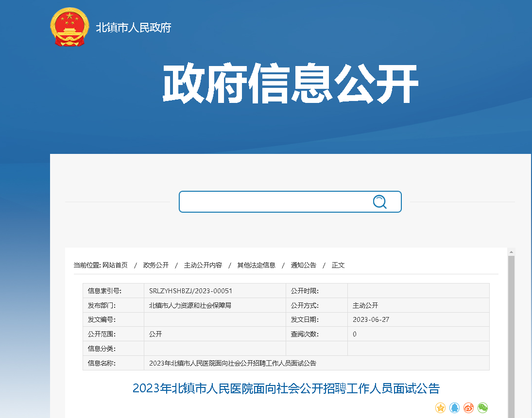Open 政务公开 breadcrumb link

(x=156, y=265)
